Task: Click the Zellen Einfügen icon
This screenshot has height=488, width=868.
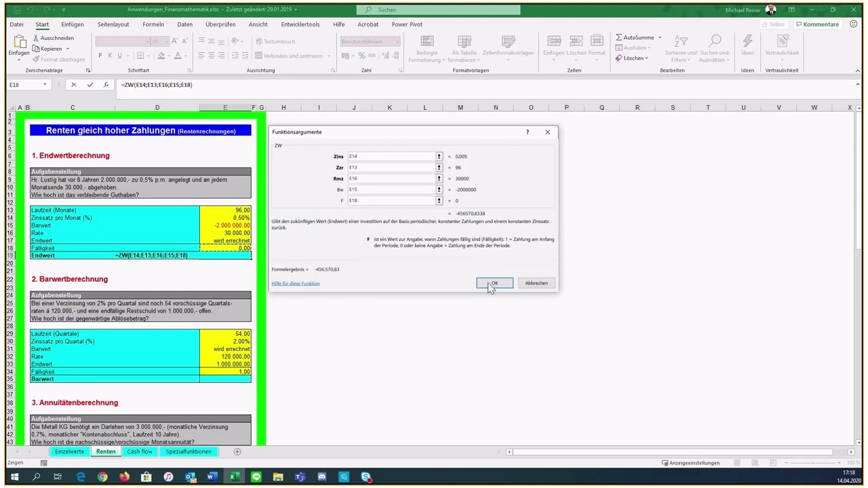Action: [x=553, y=41]
